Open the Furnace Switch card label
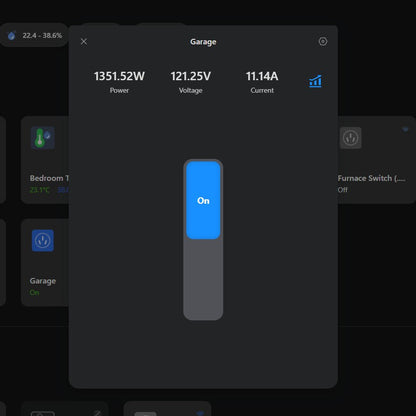This screenshot has width=416, height=416. coord(371,178)
